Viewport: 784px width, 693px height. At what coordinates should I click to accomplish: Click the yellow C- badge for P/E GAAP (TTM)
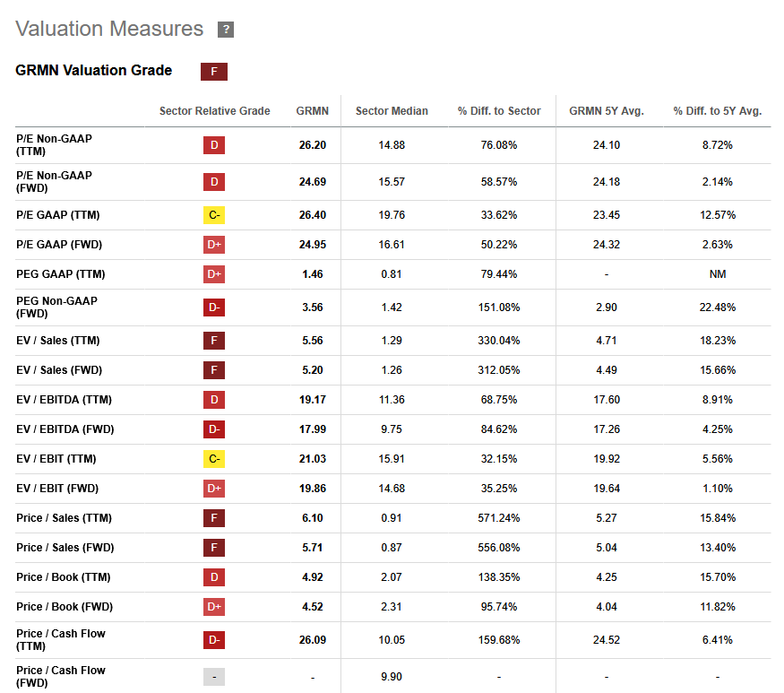point(214,215)
